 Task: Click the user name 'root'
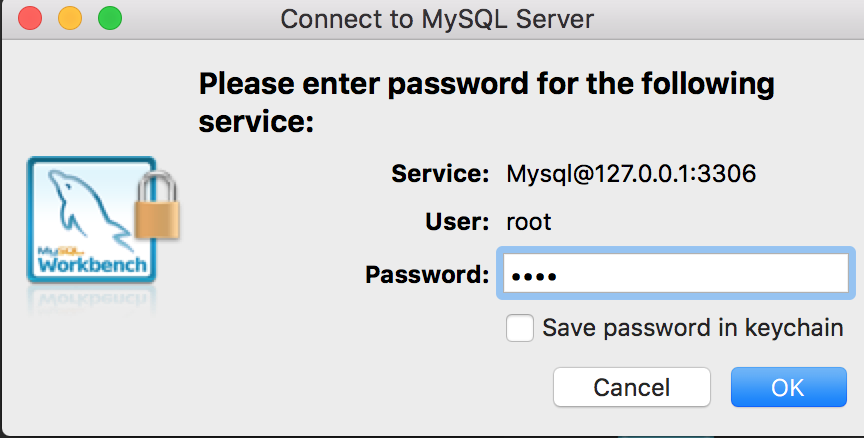(528, 222)
